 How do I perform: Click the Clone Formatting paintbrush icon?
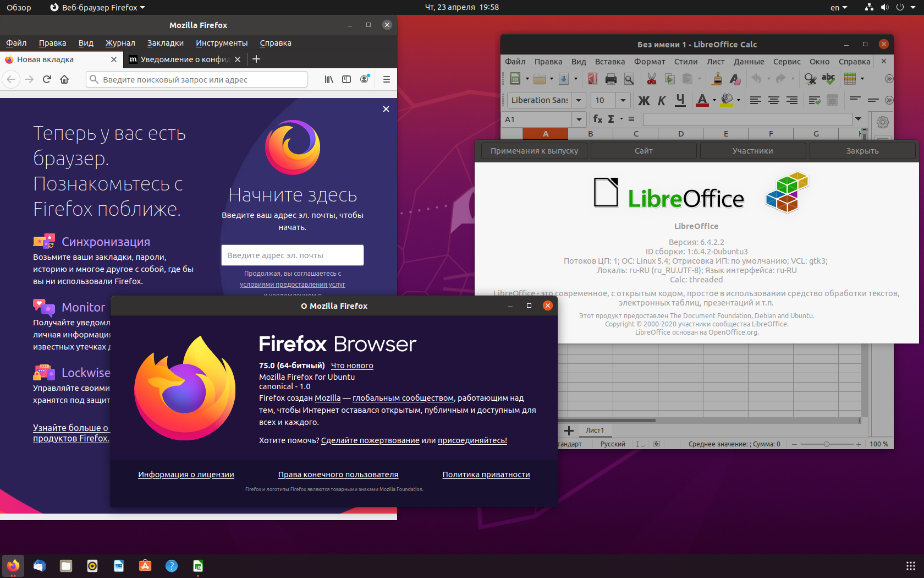[717, 79]
